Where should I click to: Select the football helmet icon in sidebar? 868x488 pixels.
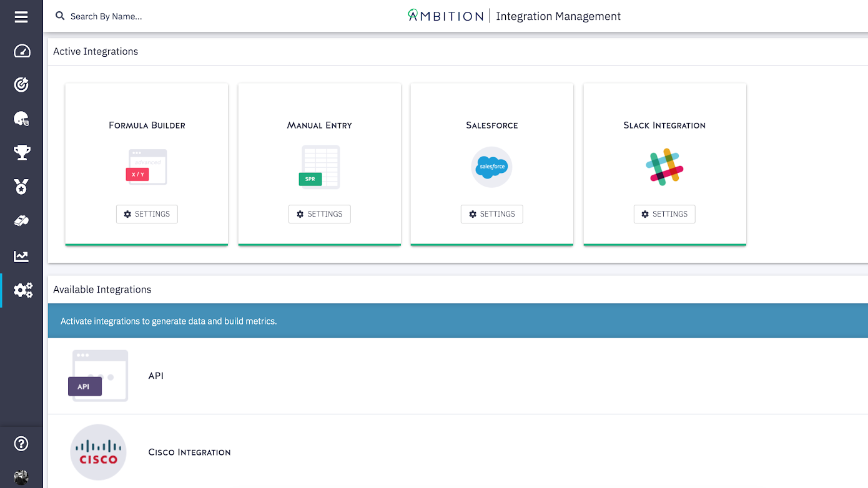click(x=21, y=119)
